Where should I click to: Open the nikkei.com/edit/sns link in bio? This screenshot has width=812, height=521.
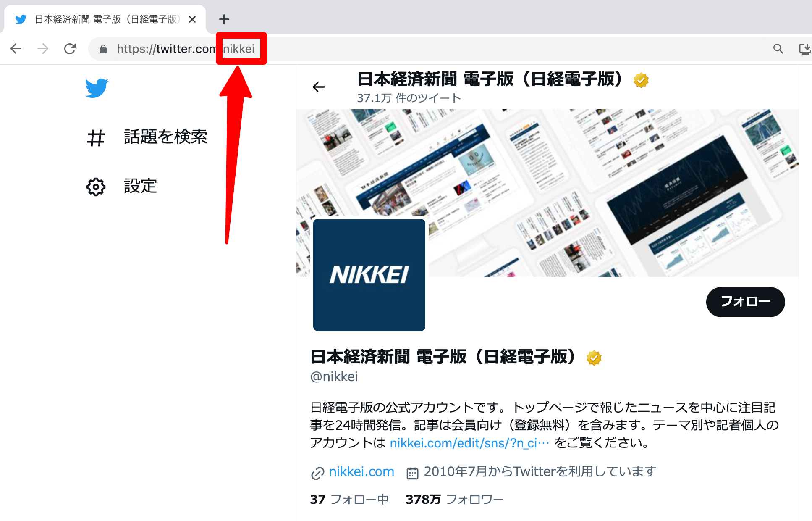coord(469,443)
